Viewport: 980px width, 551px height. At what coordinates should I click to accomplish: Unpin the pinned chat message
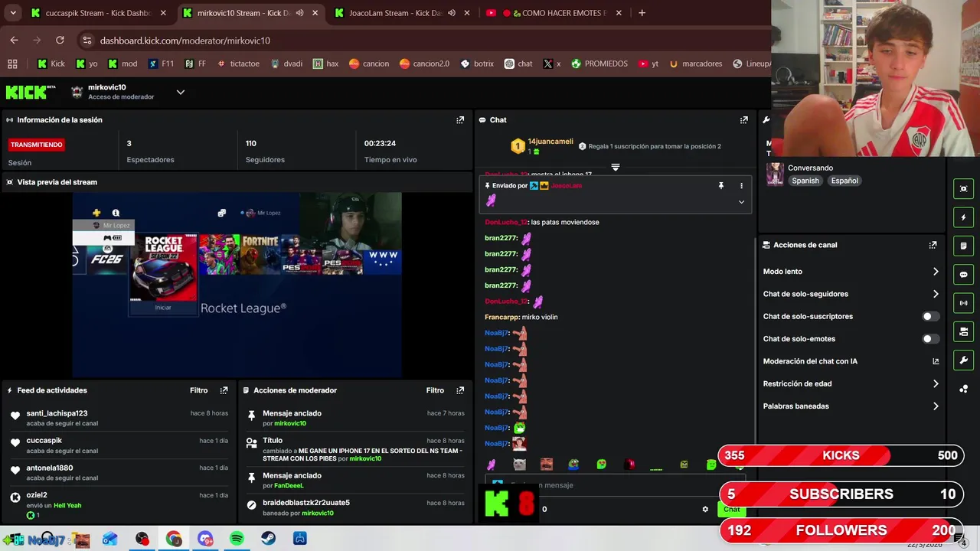pos(720,185)
